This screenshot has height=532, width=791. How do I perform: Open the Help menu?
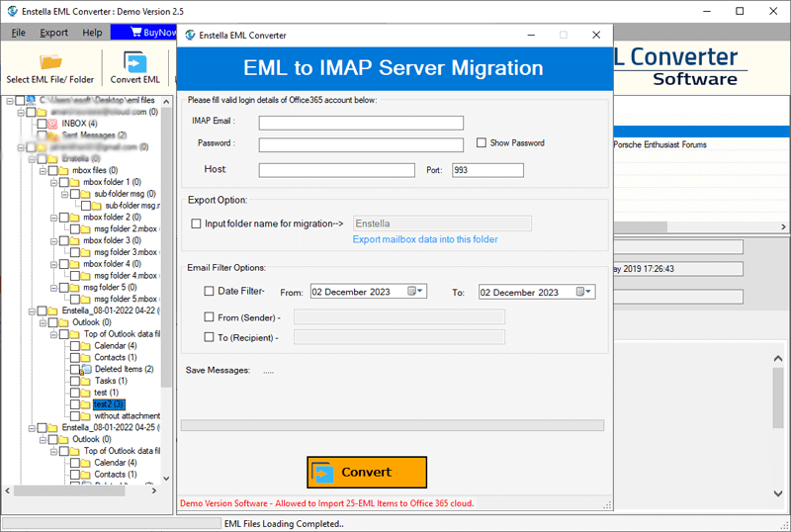[92, 33]
